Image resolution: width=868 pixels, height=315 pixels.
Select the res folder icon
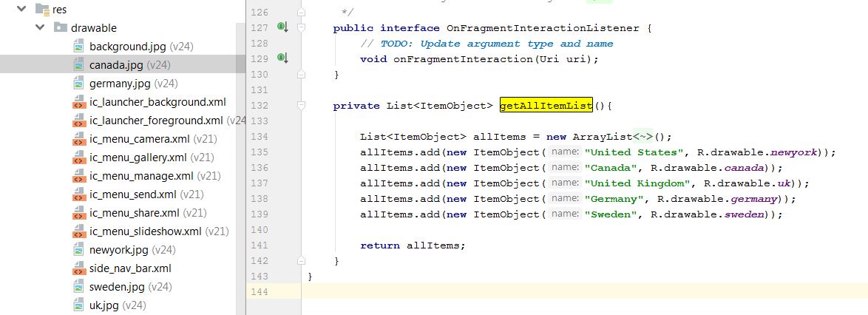pyautogui.click(x=42, y=10)
